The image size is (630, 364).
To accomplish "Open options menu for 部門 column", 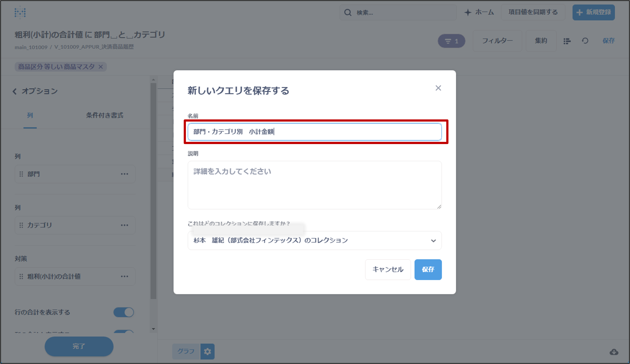I will [x=125, y=174].
